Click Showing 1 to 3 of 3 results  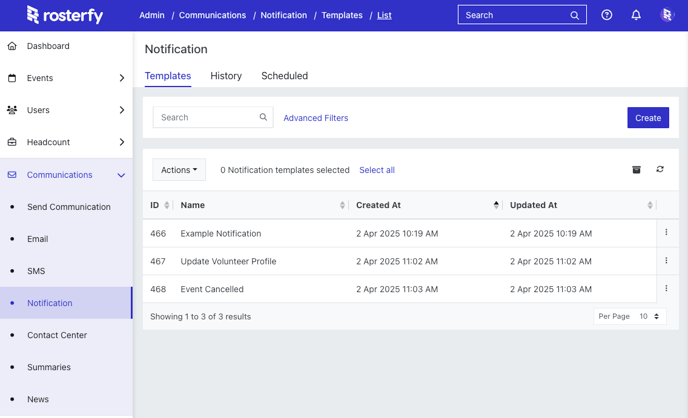tap(201, 316)
